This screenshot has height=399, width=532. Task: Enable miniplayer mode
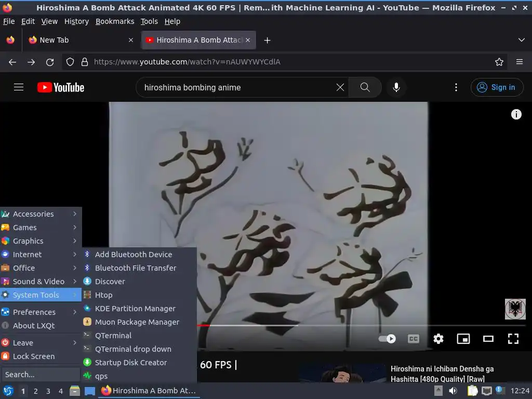pyautogui.click(x=463, y=339)
